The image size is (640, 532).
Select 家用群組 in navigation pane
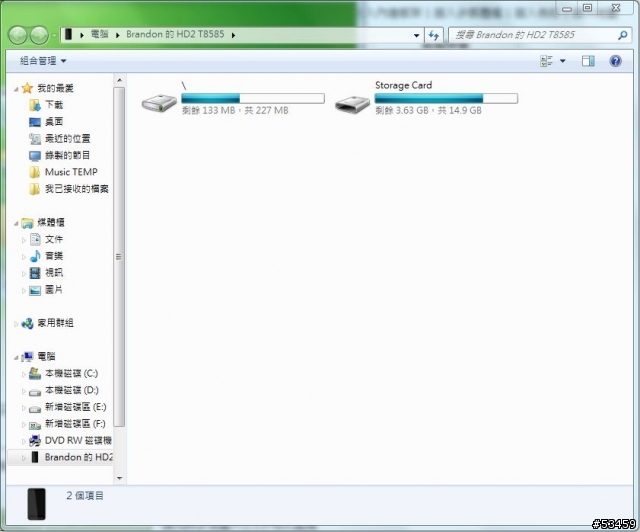click(56, 323)
